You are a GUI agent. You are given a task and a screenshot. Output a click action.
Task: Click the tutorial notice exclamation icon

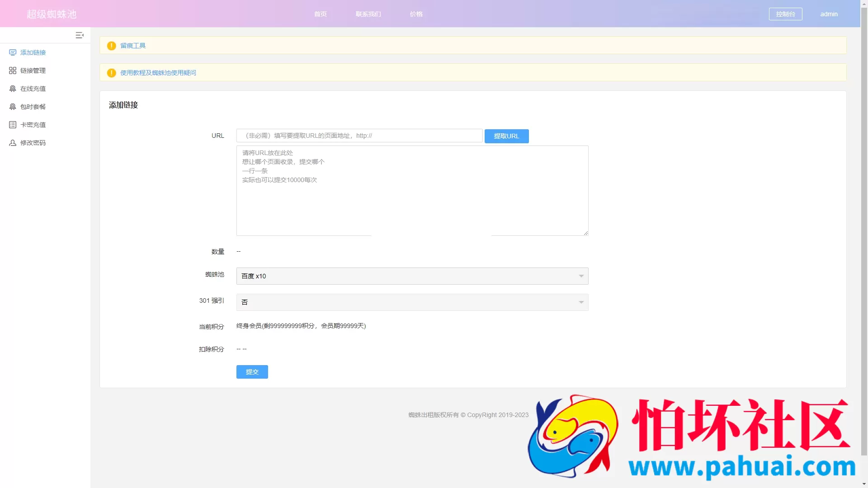111,73
